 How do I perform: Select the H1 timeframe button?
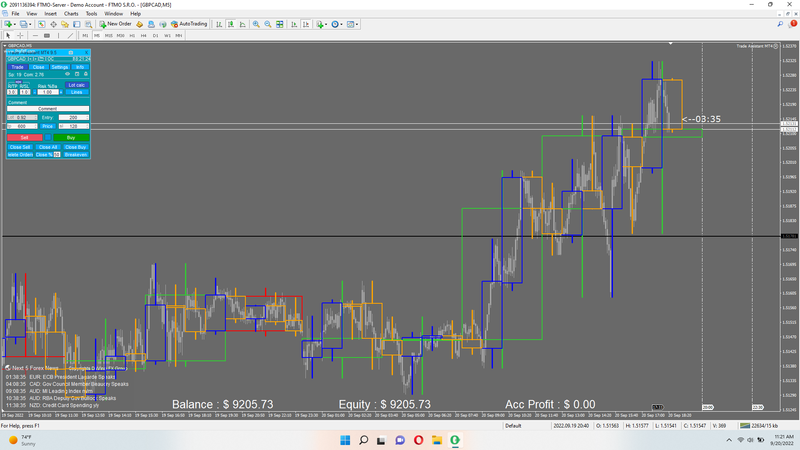click(132, 35)
